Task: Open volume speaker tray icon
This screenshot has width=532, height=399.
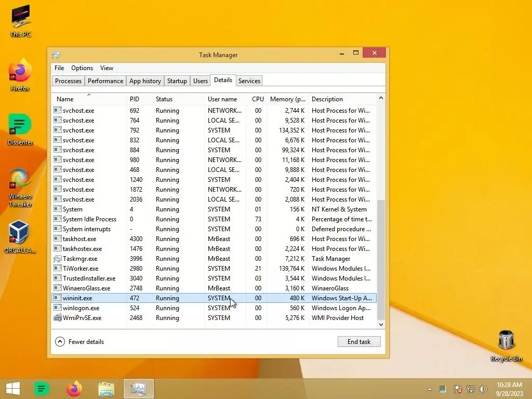Action: pyautogui.click(x=483, y=389)
